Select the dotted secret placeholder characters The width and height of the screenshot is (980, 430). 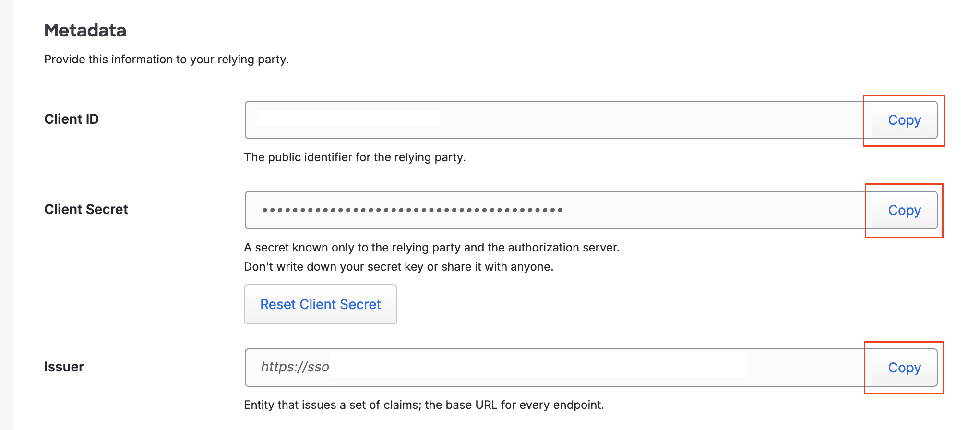[x=413, y=210]
